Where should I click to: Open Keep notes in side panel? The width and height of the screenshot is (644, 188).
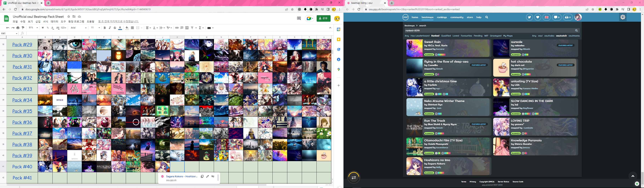coord(338,40)
